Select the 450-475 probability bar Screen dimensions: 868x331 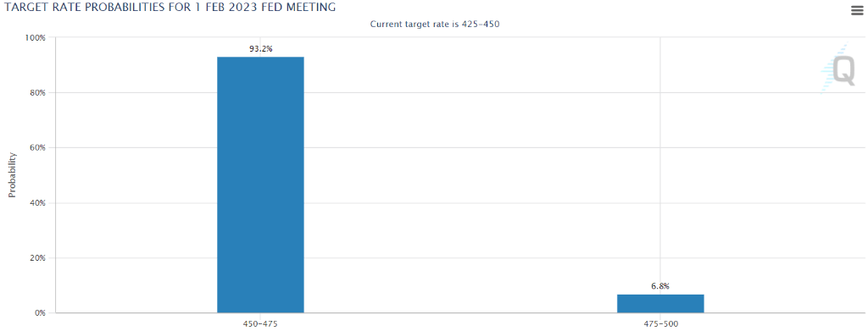[x=260, y=185]
